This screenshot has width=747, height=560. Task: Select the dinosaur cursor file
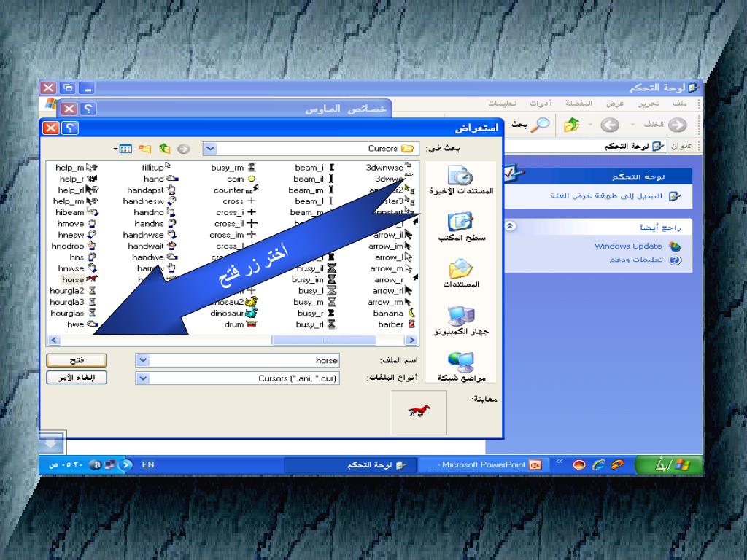pyautogui.click(x=234, y=313)
